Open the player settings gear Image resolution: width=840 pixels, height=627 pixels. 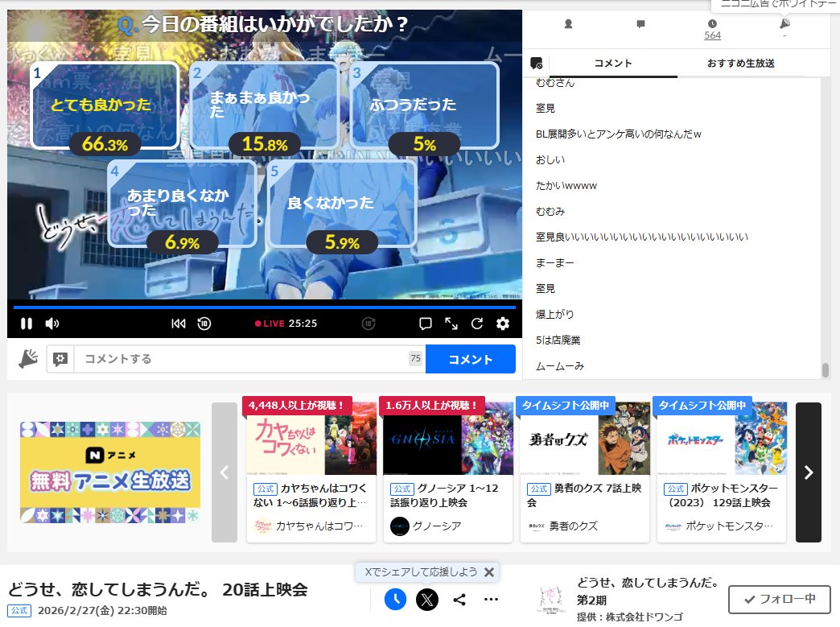[x=502, y=324]
